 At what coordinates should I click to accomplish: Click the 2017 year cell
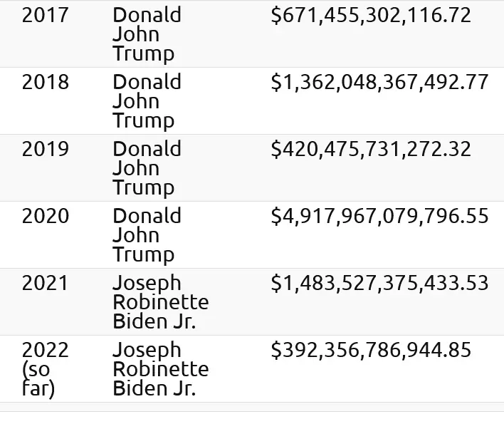point(46,15)
